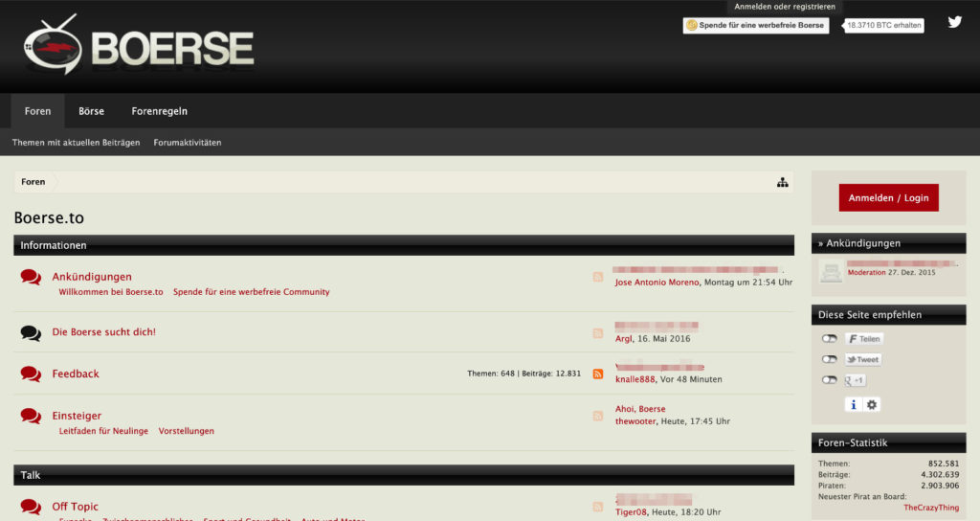
Task: Open the Twitter bird icon
Action: [x=954, y=23]
